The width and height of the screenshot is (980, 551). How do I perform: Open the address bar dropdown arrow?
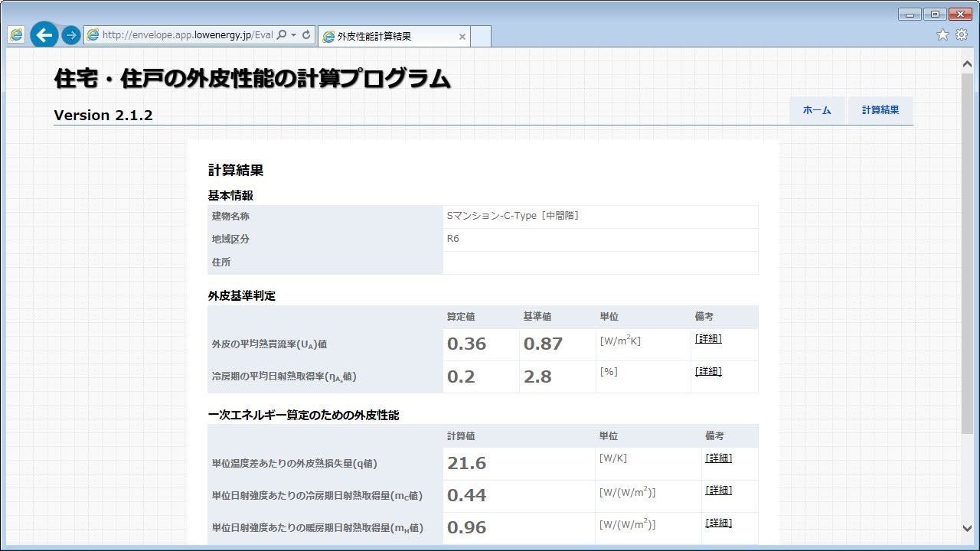click(x=293, y=35)
